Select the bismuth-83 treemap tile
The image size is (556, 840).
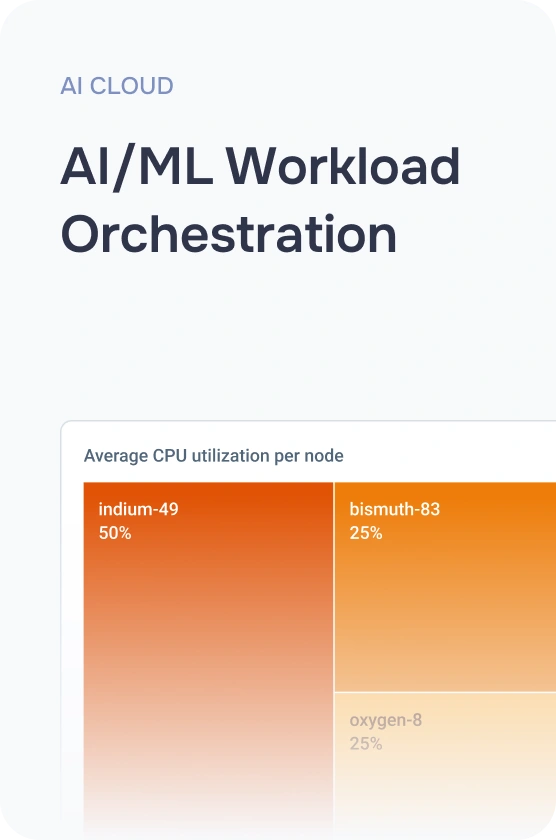[x=445, y=587]
